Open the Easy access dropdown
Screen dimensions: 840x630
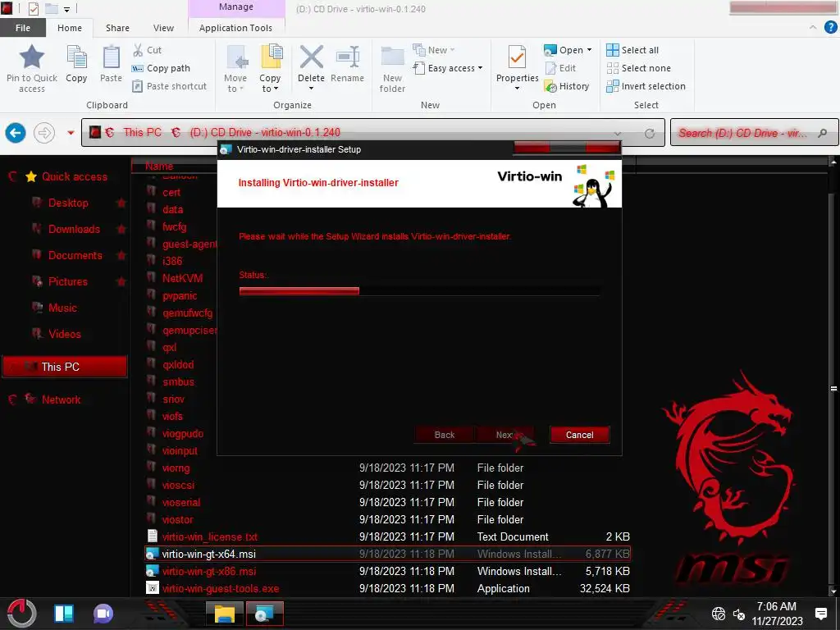pyautogui.click(x=448, y=68)
